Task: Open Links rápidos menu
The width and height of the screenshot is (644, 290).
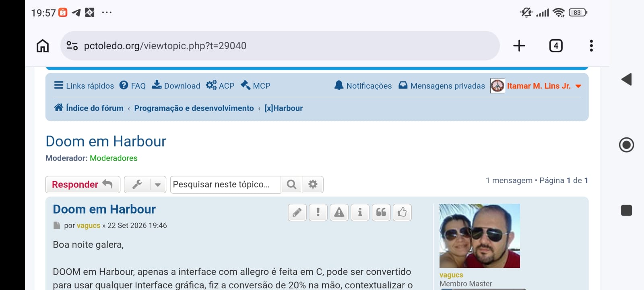Action: [84, 86]
